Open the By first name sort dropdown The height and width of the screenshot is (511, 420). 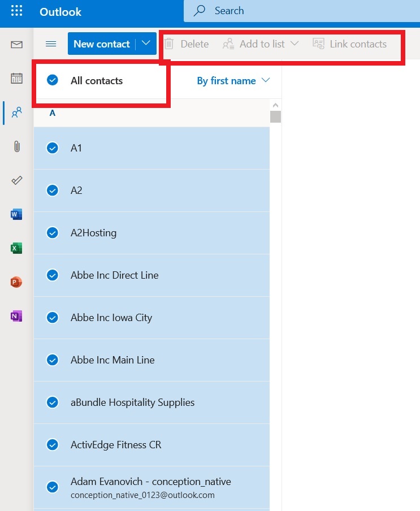click(233, 80)
